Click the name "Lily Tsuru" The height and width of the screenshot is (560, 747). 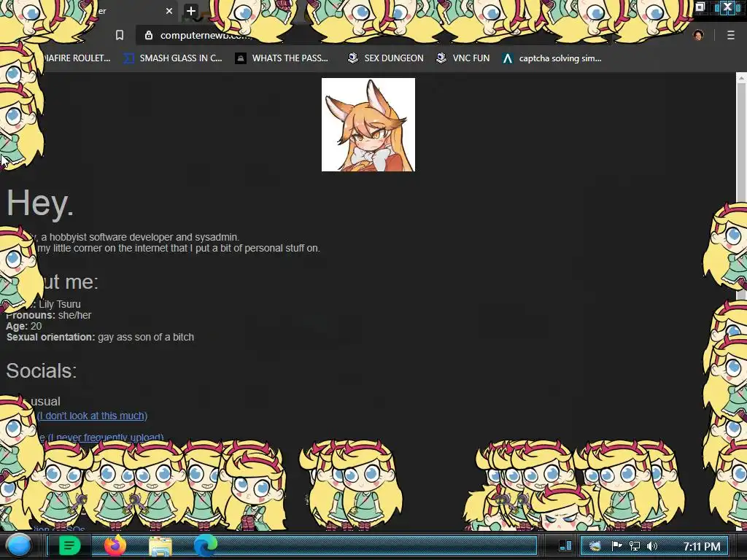point(60,304)
